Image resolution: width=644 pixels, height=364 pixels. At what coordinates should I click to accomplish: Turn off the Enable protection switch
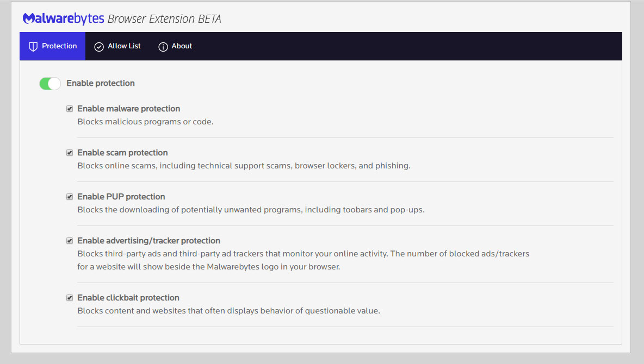(50, 83)
